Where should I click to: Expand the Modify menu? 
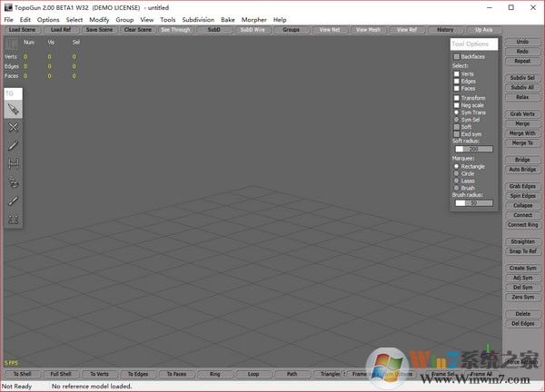(99, 19)
